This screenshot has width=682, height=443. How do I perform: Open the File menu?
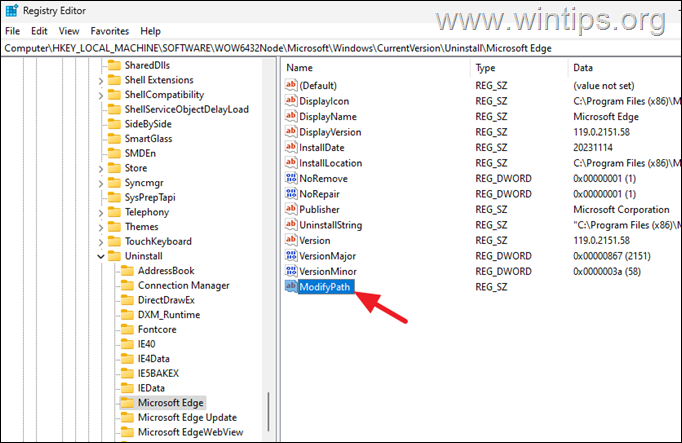coord(12,31)
